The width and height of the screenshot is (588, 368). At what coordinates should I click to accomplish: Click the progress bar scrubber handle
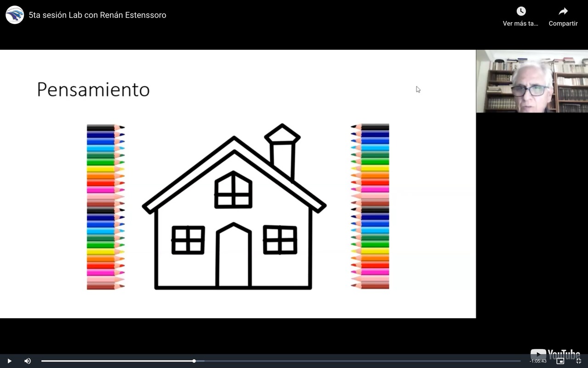(x=194, y=361)
